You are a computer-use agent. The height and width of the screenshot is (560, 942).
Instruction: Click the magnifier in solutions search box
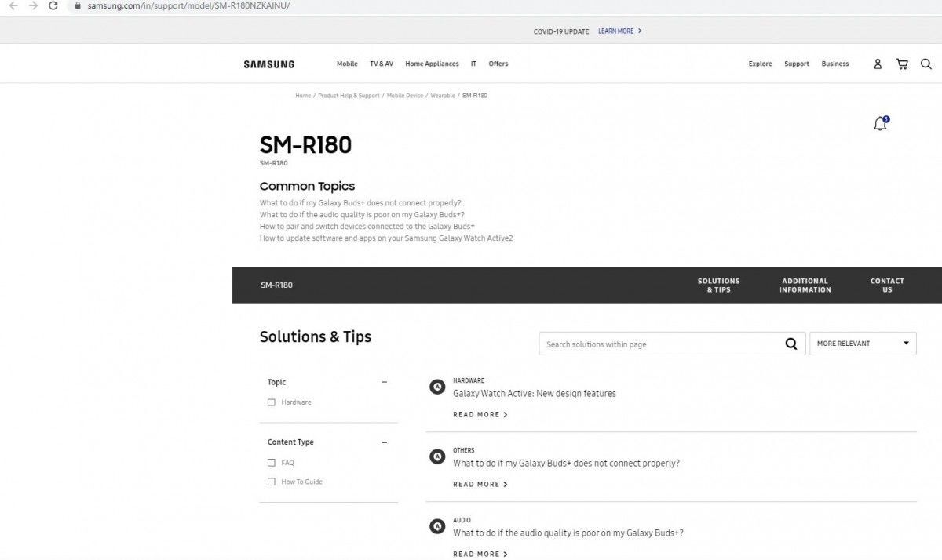tap(791, 344)
